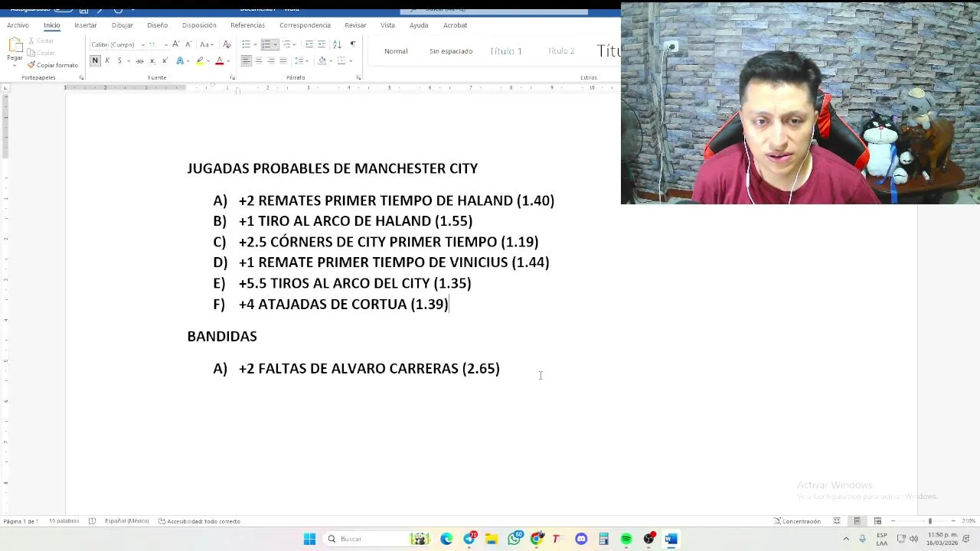Switch to the Revisar tab

355,25
